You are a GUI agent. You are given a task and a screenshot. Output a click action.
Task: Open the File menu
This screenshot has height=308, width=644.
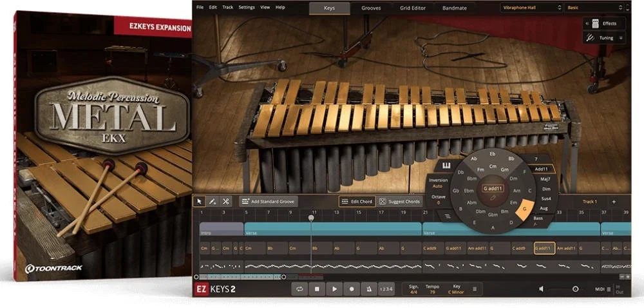click(200, 7)
